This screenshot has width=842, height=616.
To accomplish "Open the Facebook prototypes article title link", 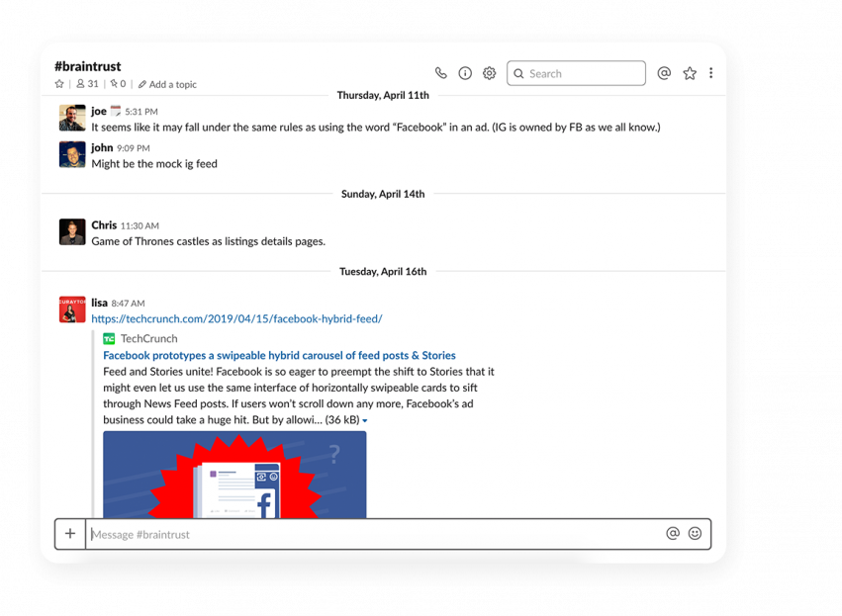I will coord(279,355).
